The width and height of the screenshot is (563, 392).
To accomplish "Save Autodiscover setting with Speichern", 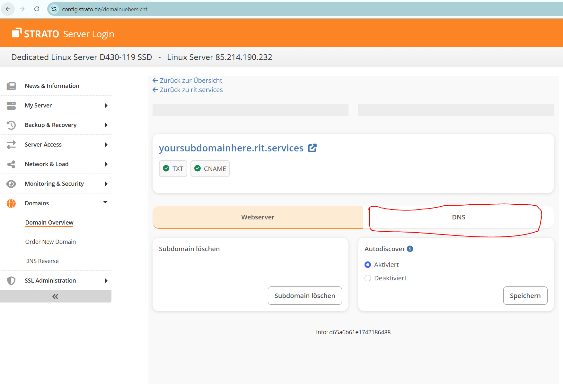I will pos(525,296).
